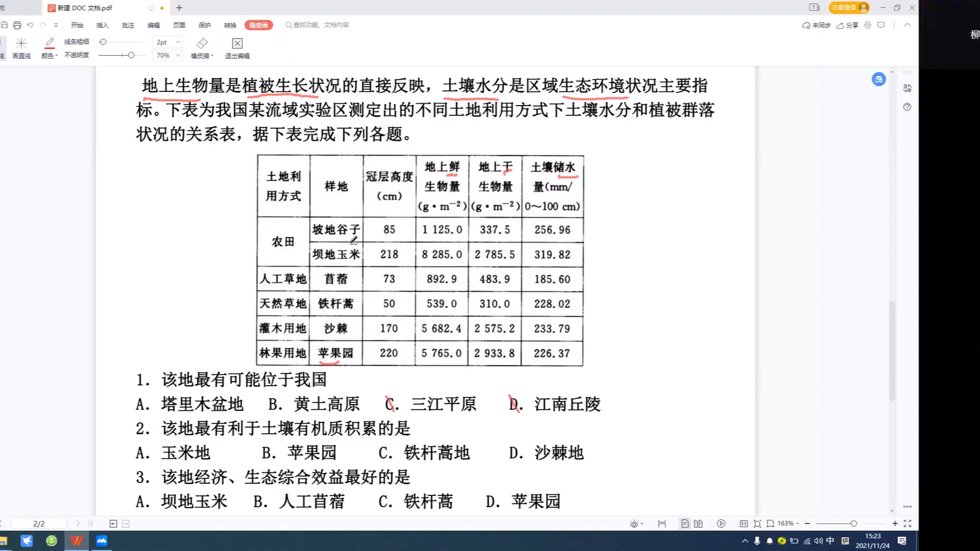Enter full screen mode
Image resolution: width=980 pixels, height=551 pixels.
[908, 523]
